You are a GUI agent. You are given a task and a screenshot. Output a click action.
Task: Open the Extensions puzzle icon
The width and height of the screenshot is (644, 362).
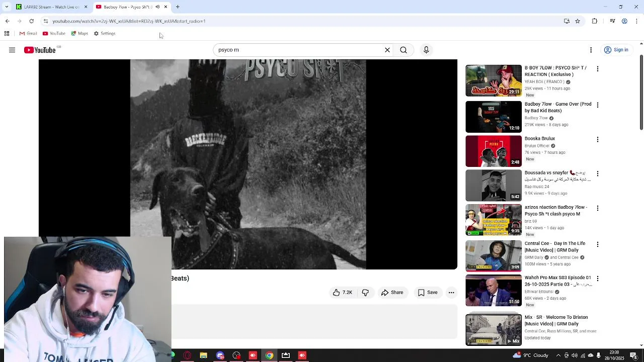pos(595,21)
